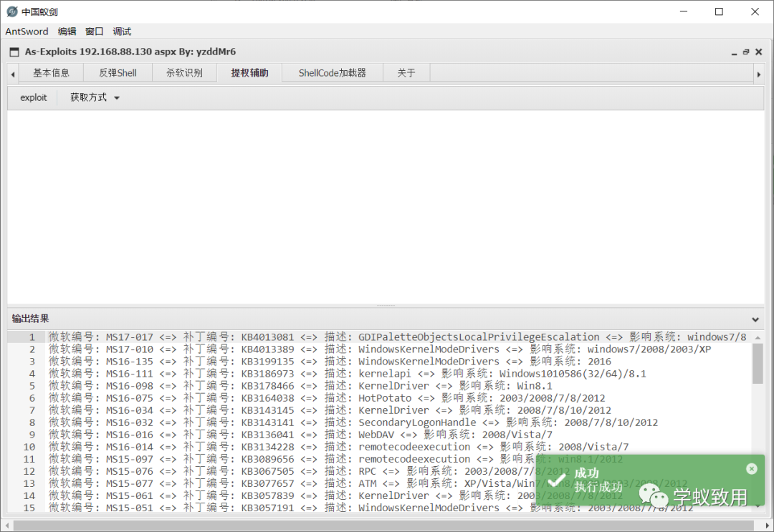The height and width of the screenshot is (532, 774).
Task: Select output line MS16-032 SecondaryLogonHandle
Action: point(353,422)
